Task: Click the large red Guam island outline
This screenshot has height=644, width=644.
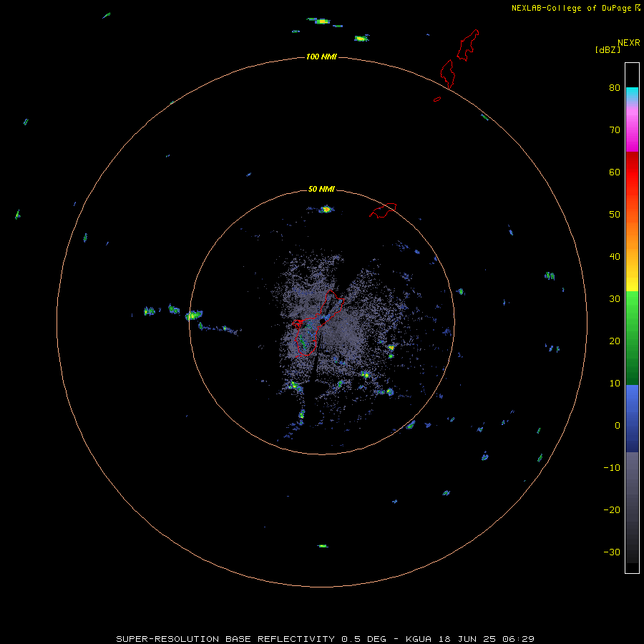Action: pyautogui.click(x=316, y=323)
